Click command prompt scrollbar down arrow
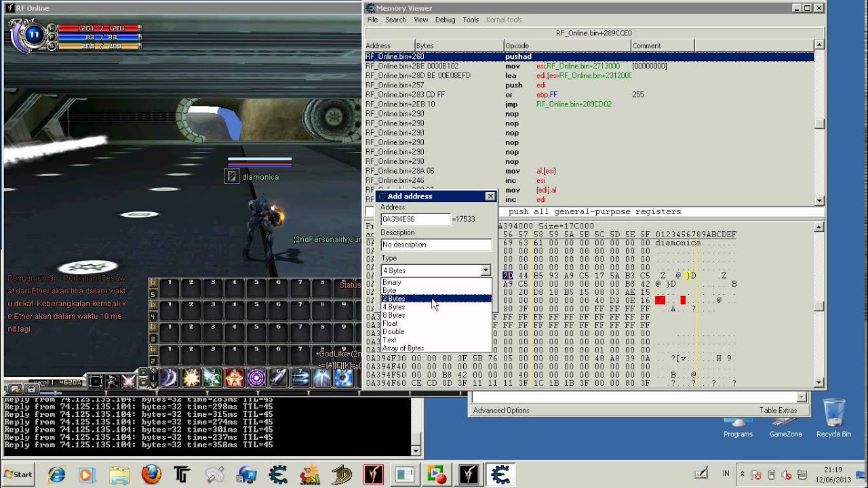 pyautogui.click(x=416, y=451)
